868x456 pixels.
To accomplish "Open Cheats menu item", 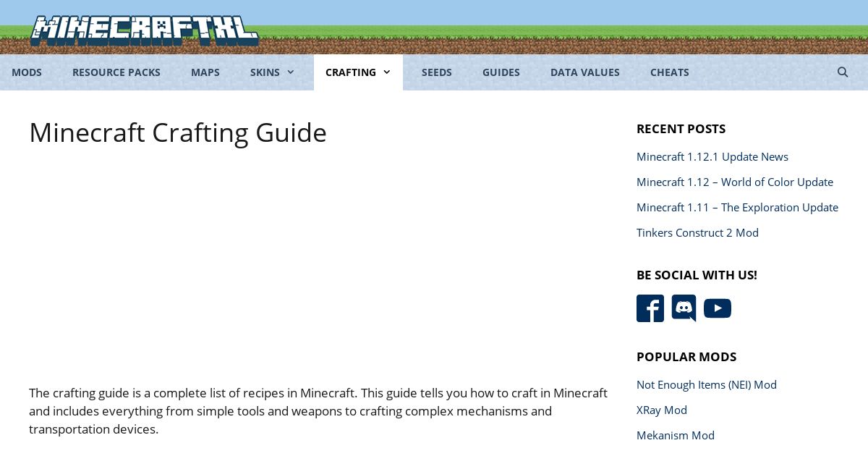I will pyautogui.click(x=670, y=72).
